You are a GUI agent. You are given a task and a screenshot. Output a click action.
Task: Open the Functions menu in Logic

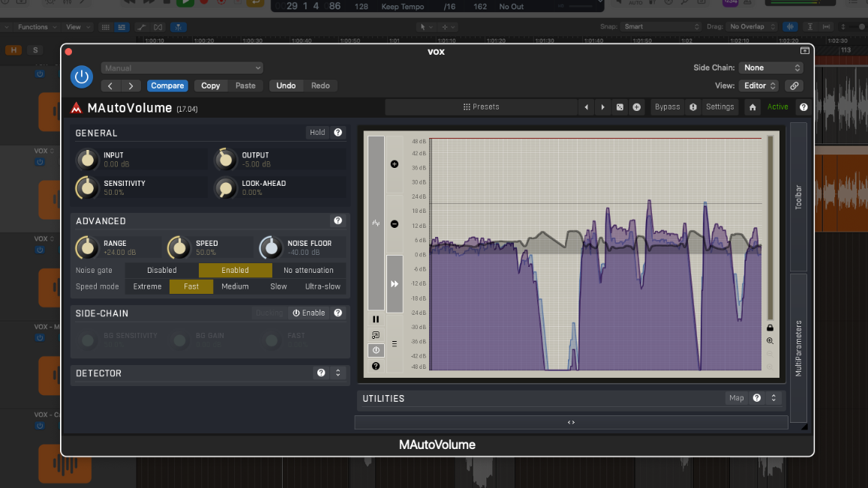pyautogui.click(x=37, y=26)
